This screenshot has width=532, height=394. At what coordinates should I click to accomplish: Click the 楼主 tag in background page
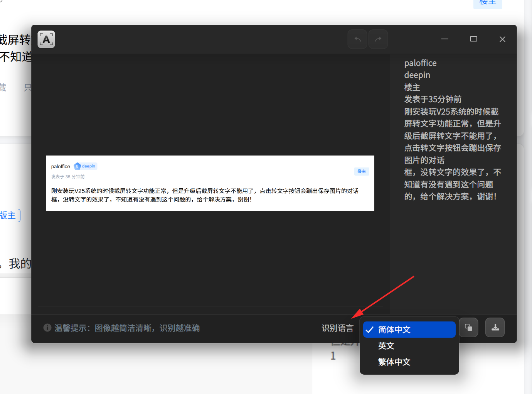coord(488,3)
